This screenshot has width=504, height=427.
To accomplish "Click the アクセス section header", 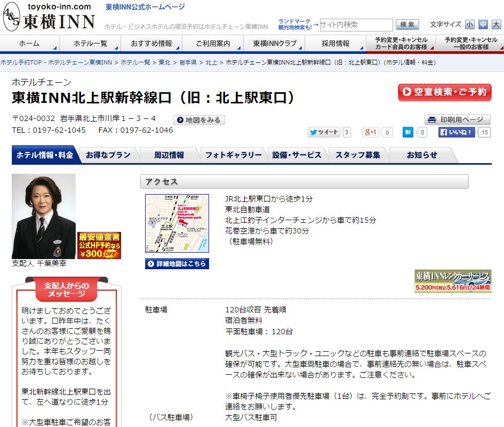I will [x=305, y=182].
